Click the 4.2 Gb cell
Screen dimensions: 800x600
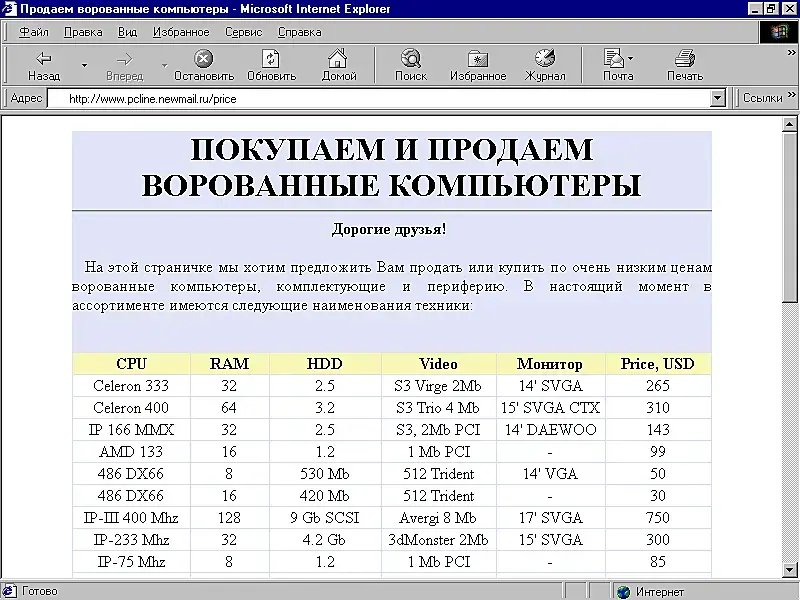[x=324, y=540]
